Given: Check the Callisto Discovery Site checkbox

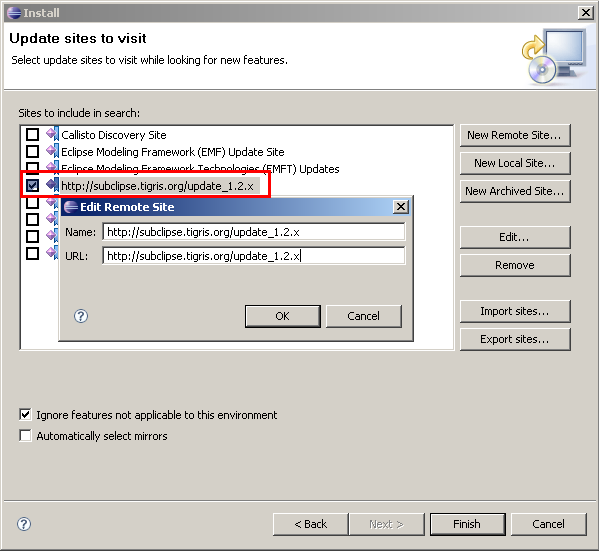Looking at the screenshot, I should click(32, 135).
